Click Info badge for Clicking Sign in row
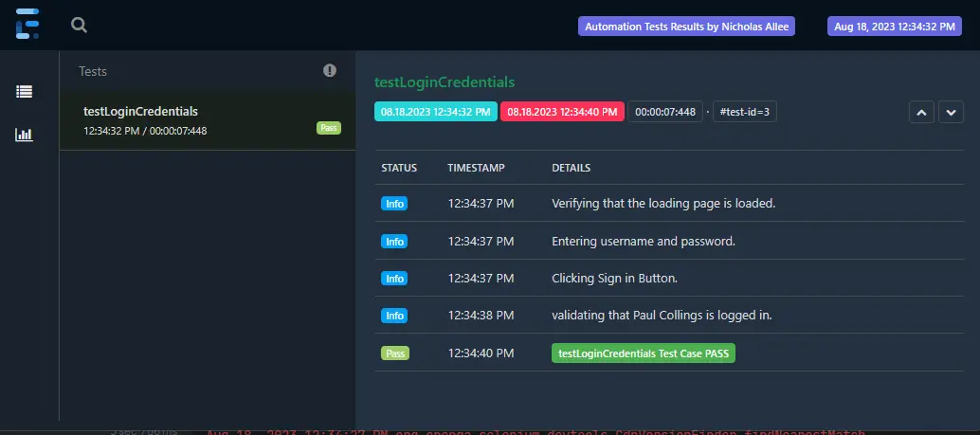This screenshot has height=435, width=980. pos(394,278)
